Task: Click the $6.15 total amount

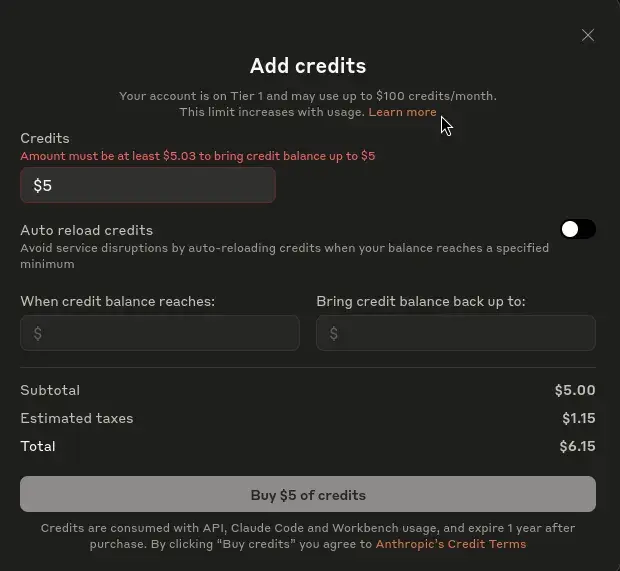Action: (x=577, y=446)
